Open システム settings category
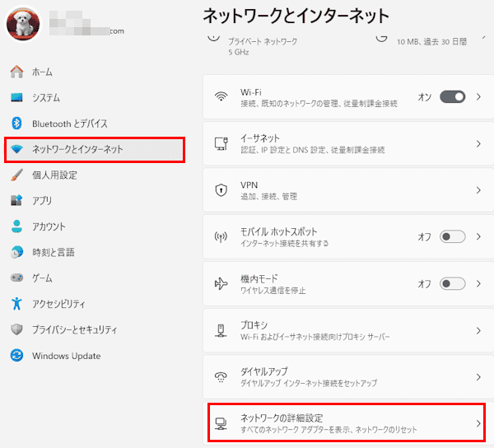The image size is (494, 448). click(x=46, y=98)
